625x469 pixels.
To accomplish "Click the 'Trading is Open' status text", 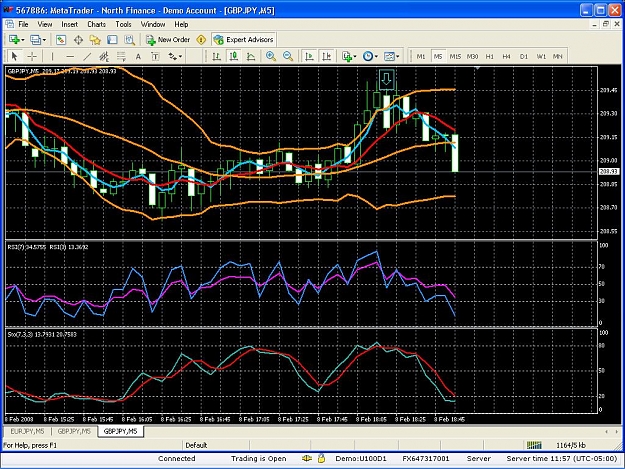I will click(x=259, y=459).
